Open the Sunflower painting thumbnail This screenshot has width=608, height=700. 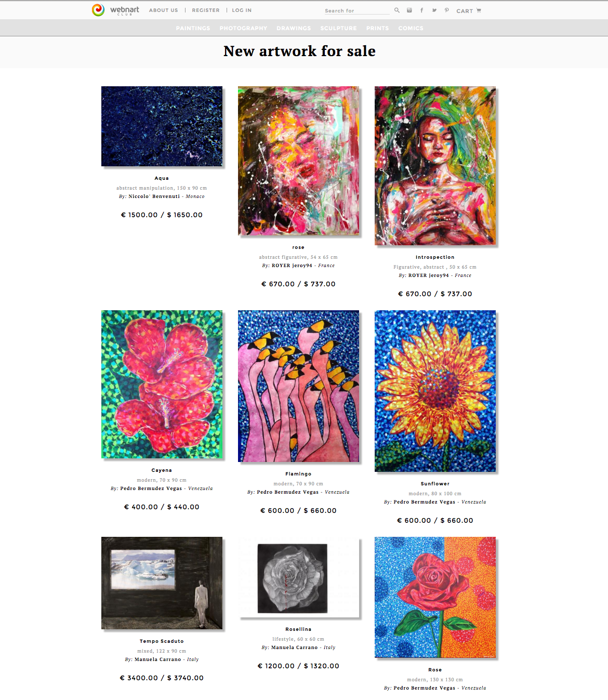click(x=435, y=391)
